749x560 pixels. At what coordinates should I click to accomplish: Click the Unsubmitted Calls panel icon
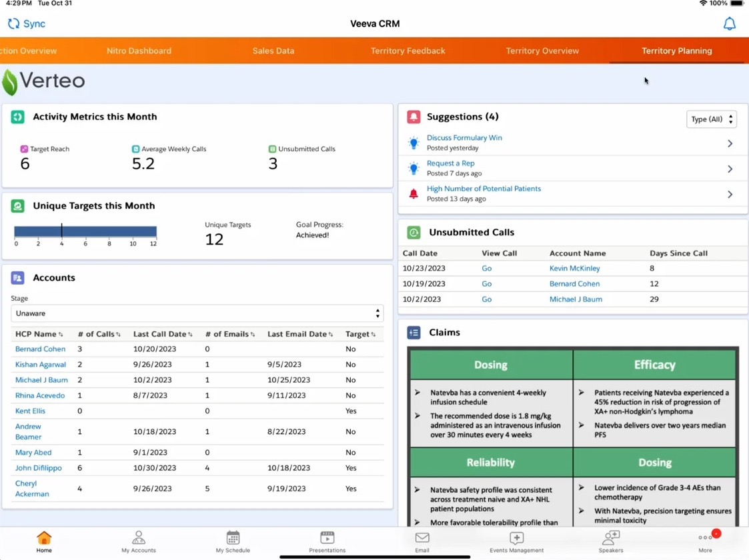pyautogui.click(x=414, y=233)
